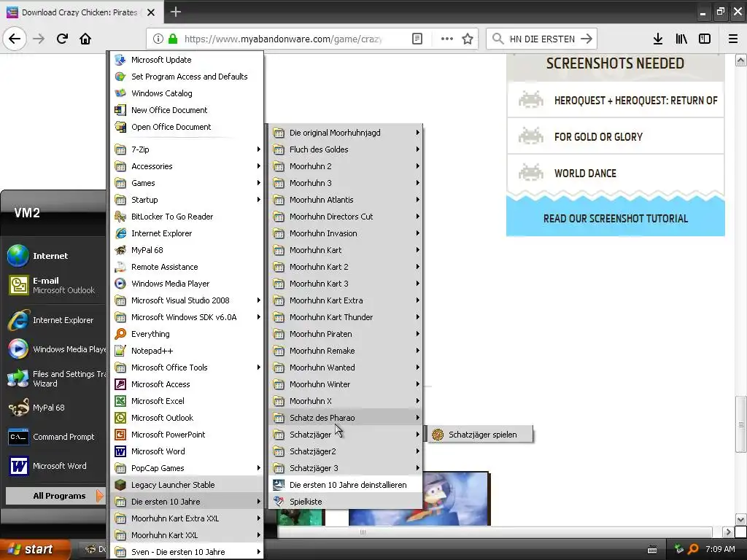Open BitLocker To Go Reader
The image size is (747, 560).
tap(187, 217)
